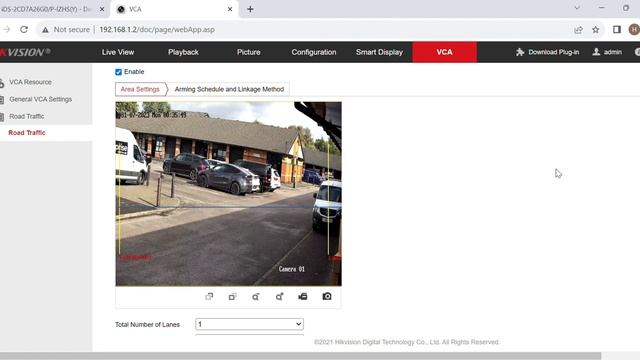Click the admin account label

coord(613,52)
